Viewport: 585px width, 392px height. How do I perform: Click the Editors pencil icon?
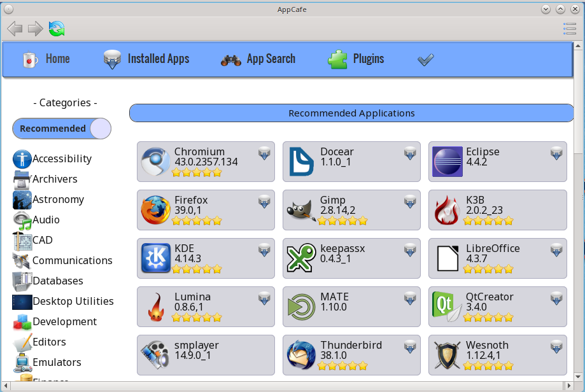coord(22,342)
